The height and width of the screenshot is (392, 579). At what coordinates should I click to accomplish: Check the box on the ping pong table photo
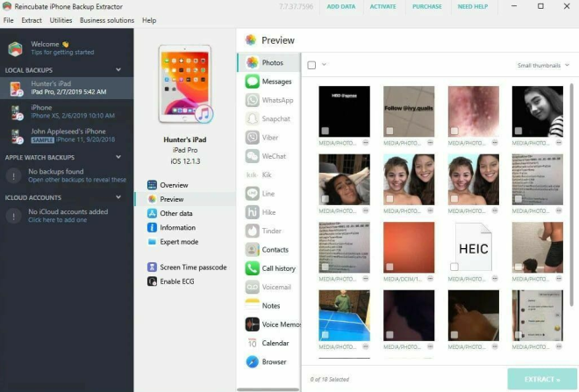click(x=325, y=335)
